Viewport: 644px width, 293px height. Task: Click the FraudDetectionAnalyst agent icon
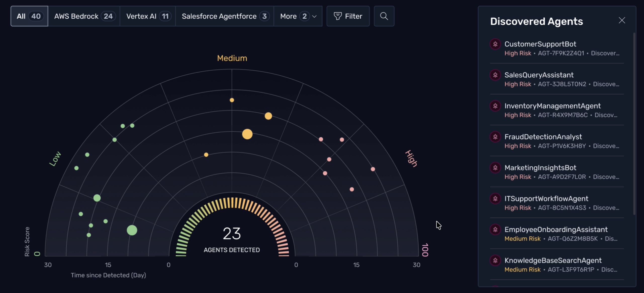pyautogui.click(x=495, y=137)
